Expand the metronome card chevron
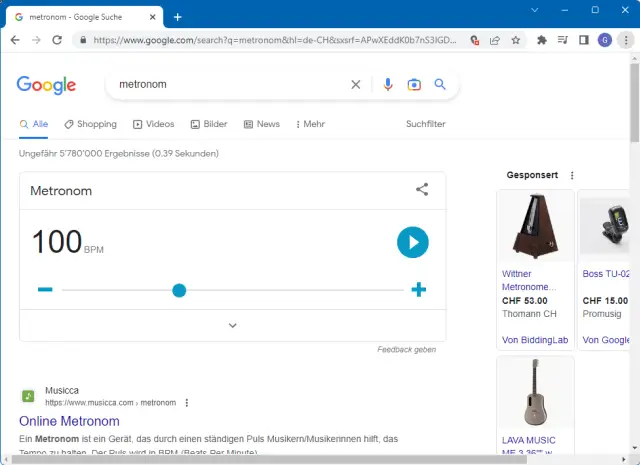640x465 pixels. (233, 325)
